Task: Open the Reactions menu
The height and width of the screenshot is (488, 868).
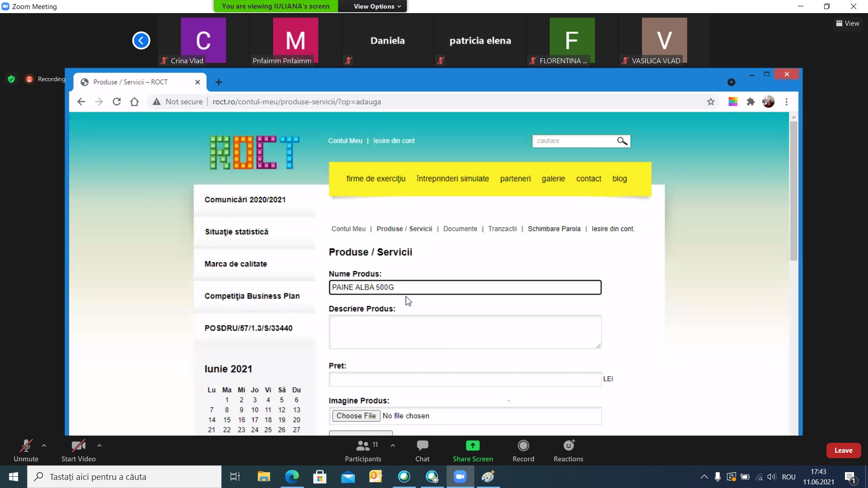Action: 568,450
